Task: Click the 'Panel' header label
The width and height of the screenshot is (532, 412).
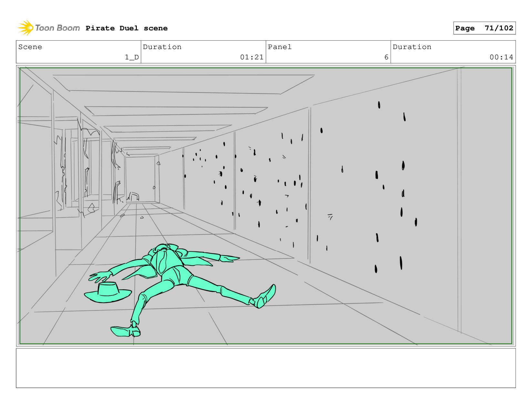Action: pos(280,47)
